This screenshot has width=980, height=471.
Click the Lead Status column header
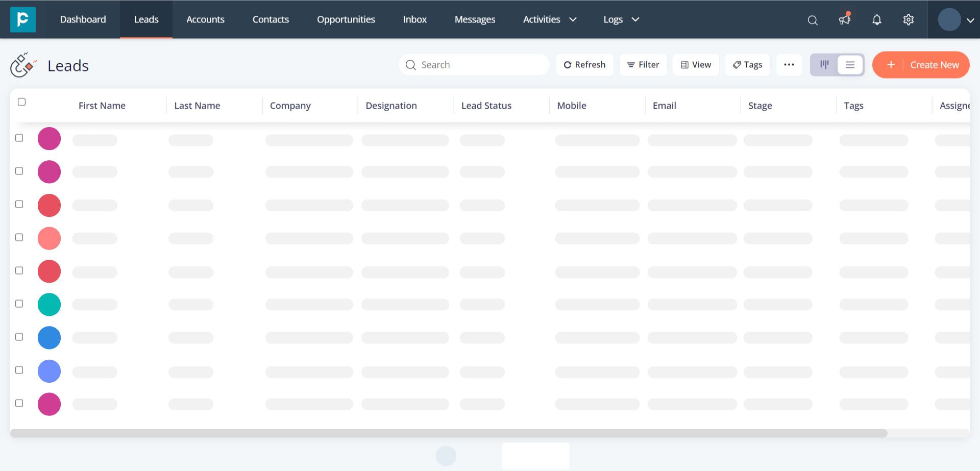pos(486,106)
